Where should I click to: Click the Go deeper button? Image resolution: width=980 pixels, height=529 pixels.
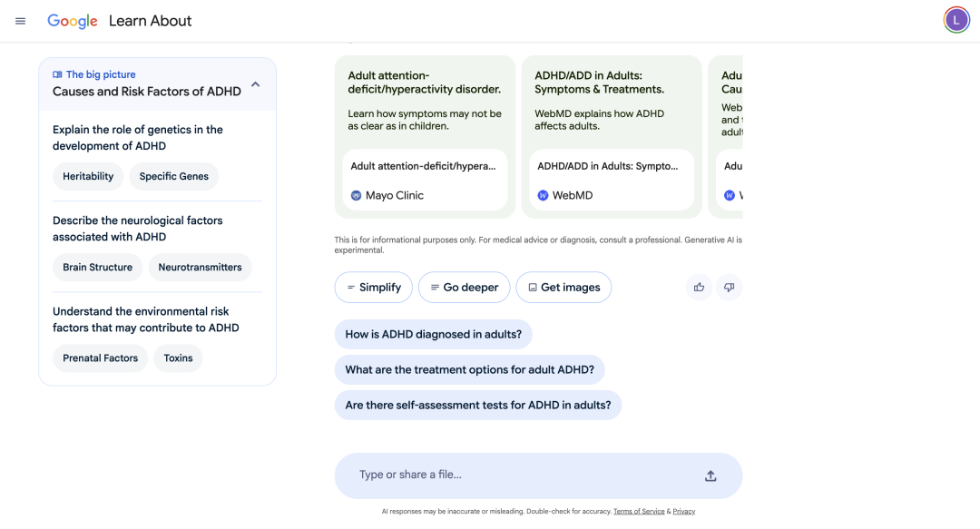[x=464, y=288]
